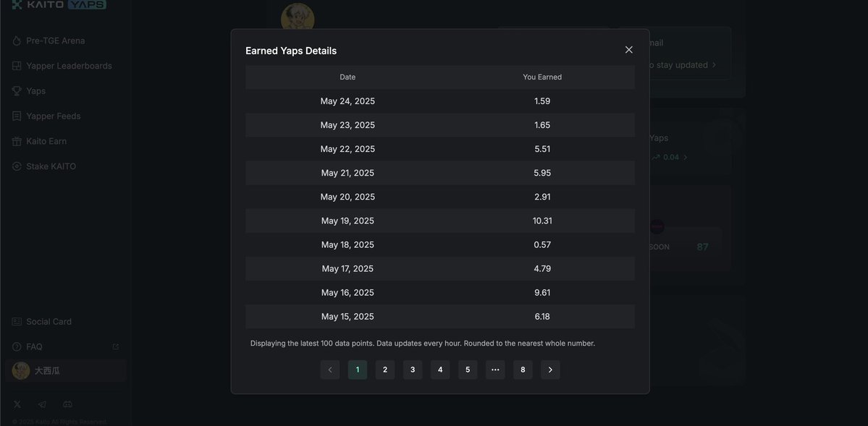Click the May 19, 2025 row
868x426 pixels.
[x=440, y=221]
